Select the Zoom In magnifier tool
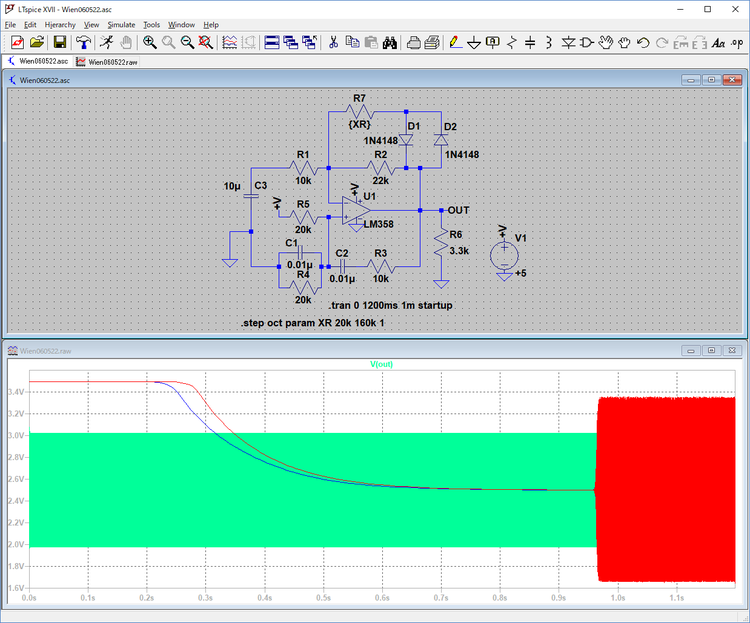750x623 pixels. 149,42
